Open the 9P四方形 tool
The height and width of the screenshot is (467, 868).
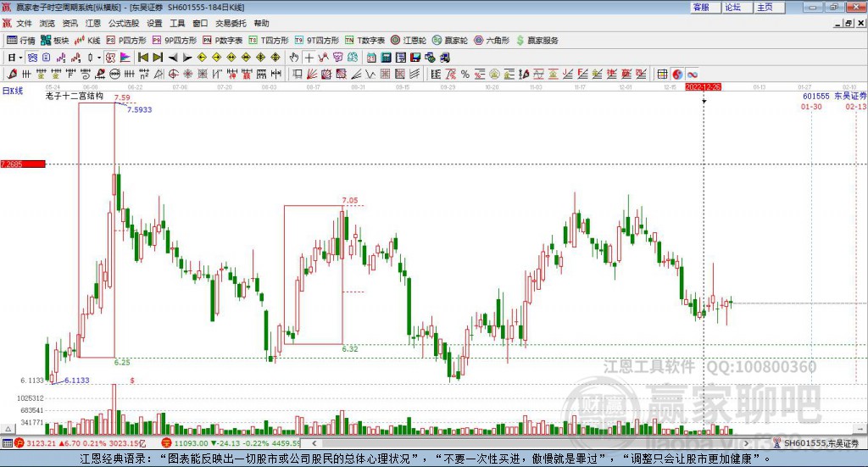point(175,41)
